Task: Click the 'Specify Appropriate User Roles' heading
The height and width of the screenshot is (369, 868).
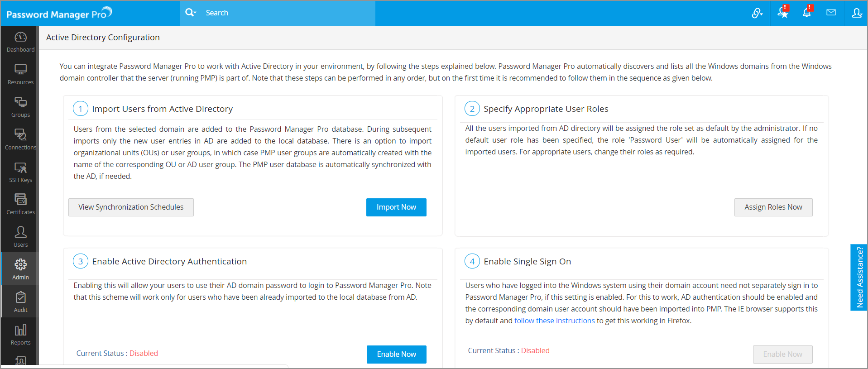Action: click(x=546, y=109)
